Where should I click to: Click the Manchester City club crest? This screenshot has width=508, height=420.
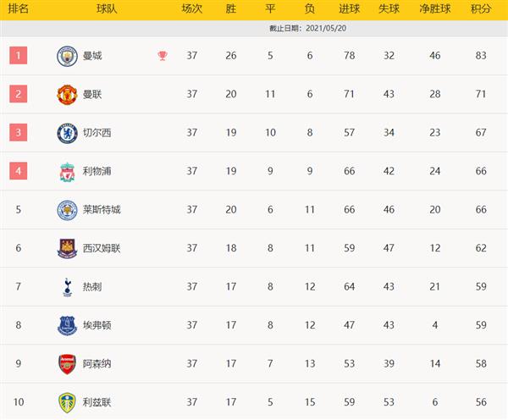click(x=67, y=56)
